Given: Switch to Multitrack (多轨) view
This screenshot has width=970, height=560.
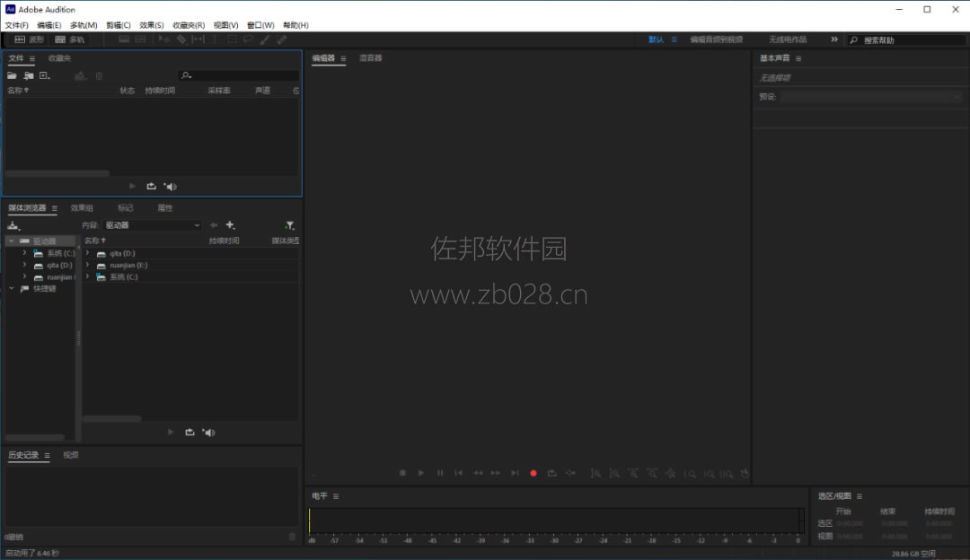Looking at the screenshot, I should click(69, 39).
